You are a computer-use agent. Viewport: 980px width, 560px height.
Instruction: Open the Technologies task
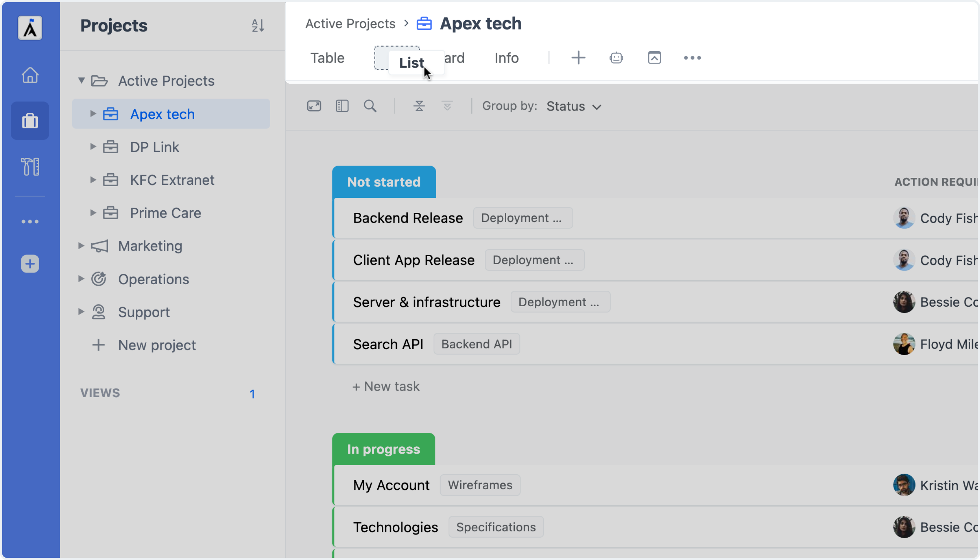coord(395,527)
